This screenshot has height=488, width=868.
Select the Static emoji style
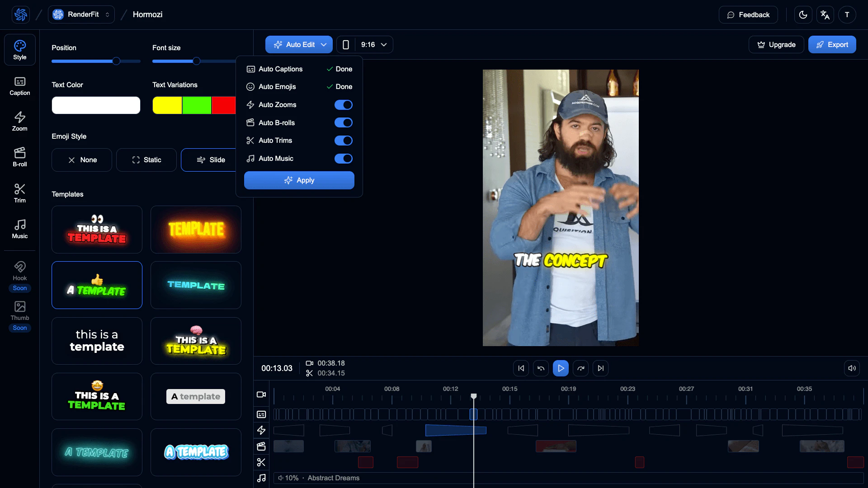click(x=146, y=160)
